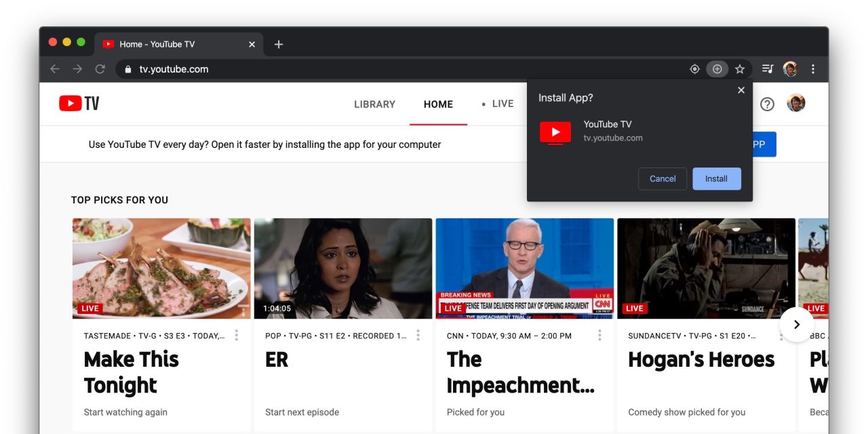
Task: Click the location target icon in address bar
Action: pyautogui.click(x=694, y=69)
